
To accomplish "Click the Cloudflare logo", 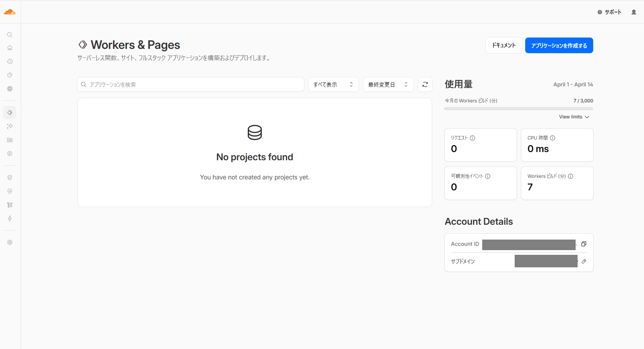I will 10,12.
